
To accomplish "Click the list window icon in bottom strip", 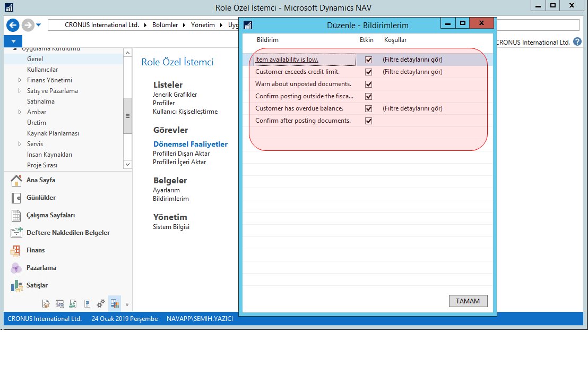I will point(59,303).
